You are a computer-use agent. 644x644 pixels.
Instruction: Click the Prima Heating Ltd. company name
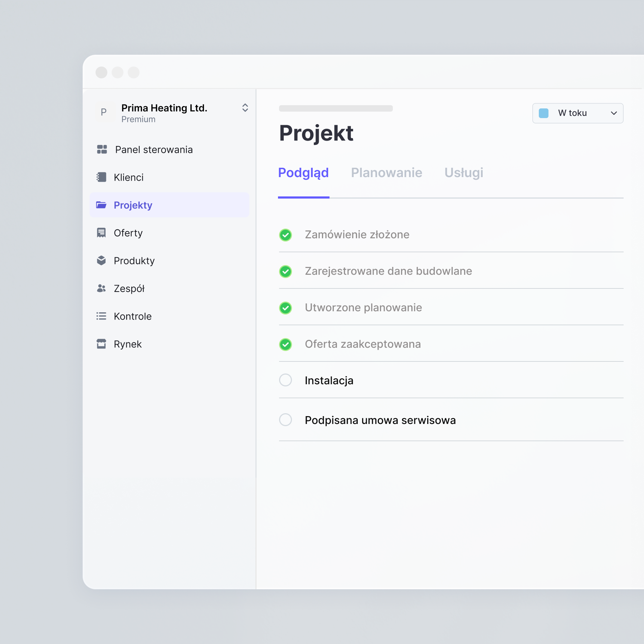click(x=164, y=108)
